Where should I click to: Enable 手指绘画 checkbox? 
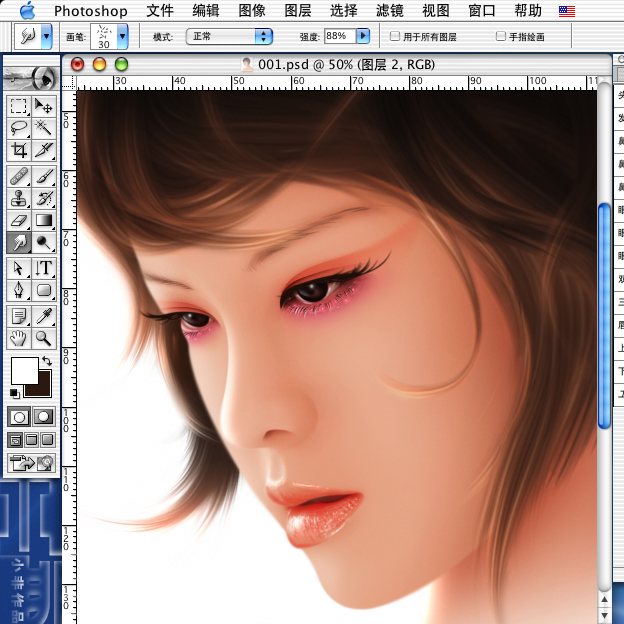pos(501,36)
